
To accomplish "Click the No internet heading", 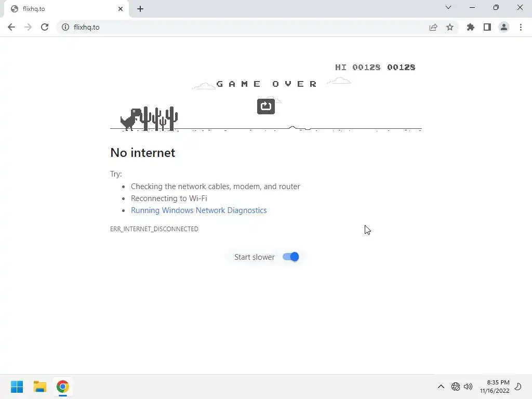I will click(x=143, y=153).
